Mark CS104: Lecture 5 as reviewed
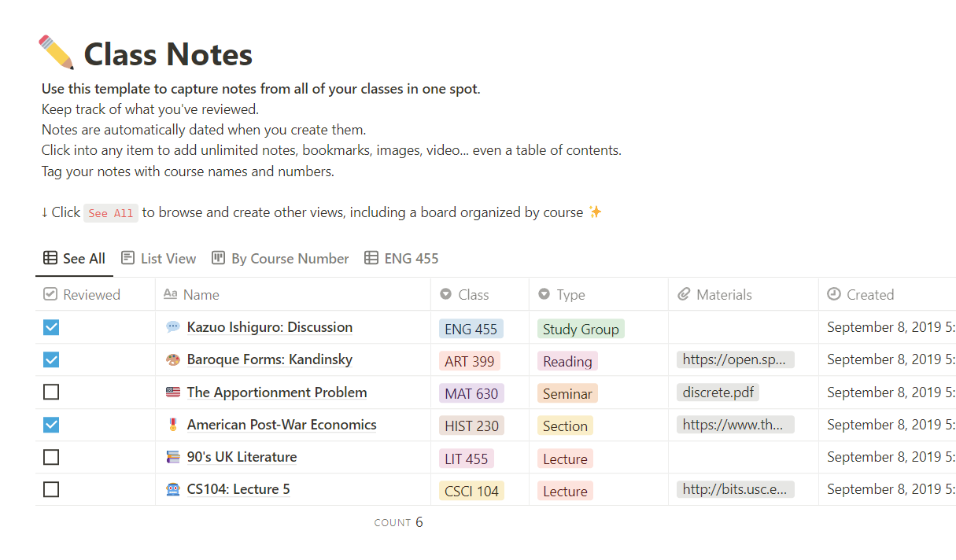The image size is (956, 560). pos(50,488)
